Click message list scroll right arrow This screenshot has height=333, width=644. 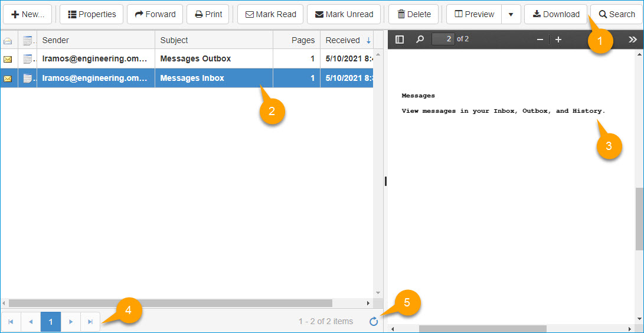368,303
